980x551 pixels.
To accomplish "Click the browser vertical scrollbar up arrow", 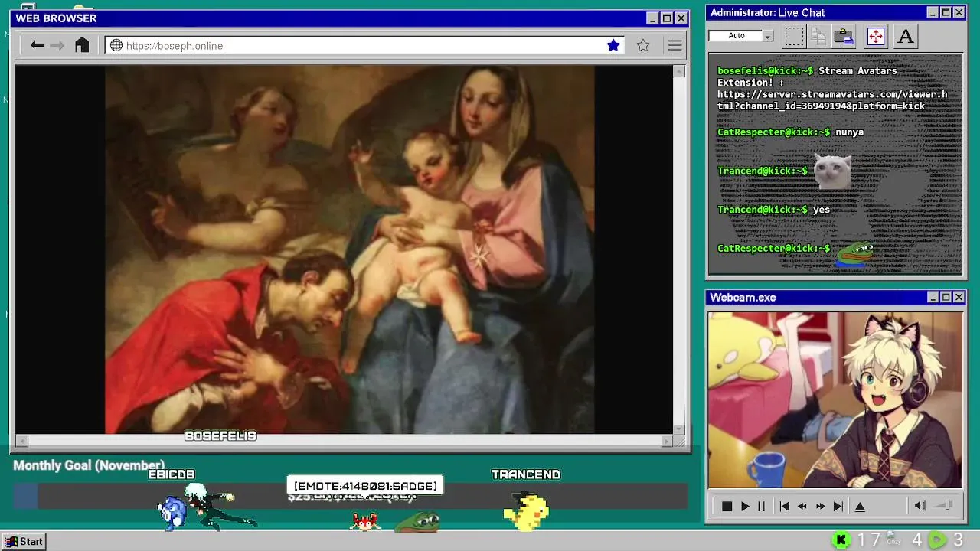I will pos(679,71).
